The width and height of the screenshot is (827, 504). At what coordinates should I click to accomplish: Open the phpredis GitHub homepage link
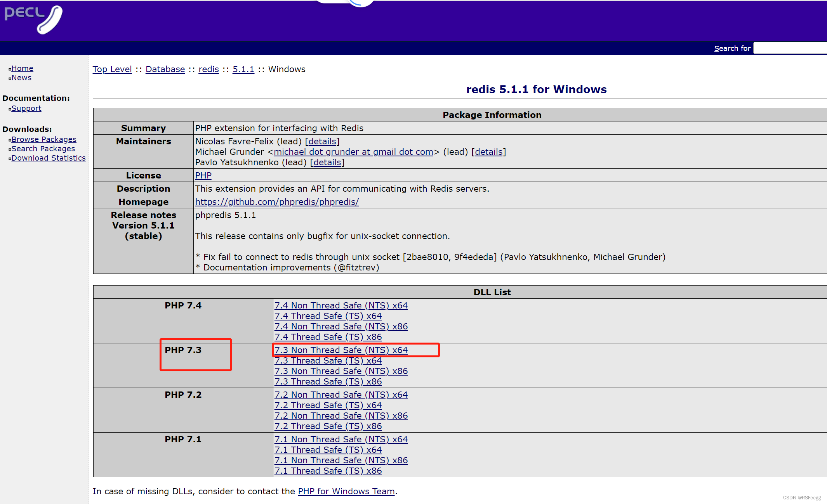[277, 202]
